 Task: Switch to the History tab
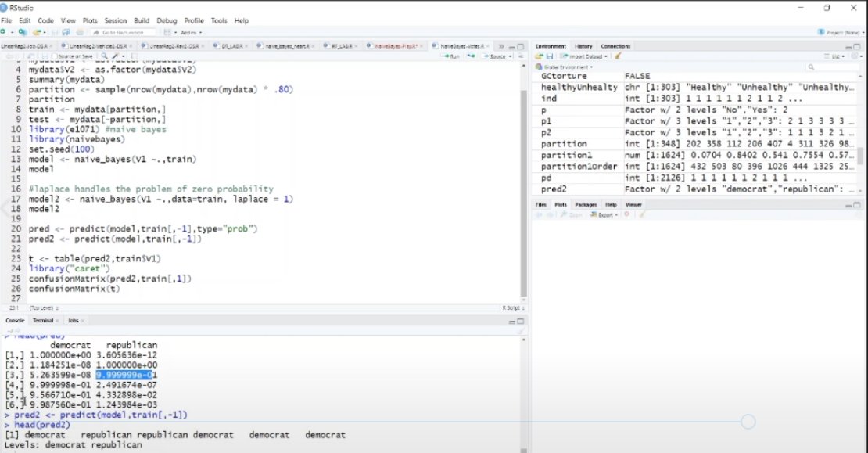tap(583, 46)
